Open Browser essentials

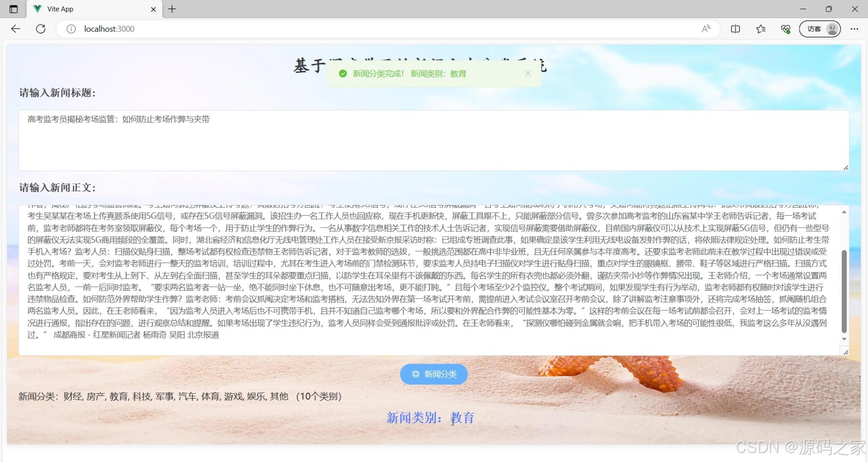click(x=785, y=29)
